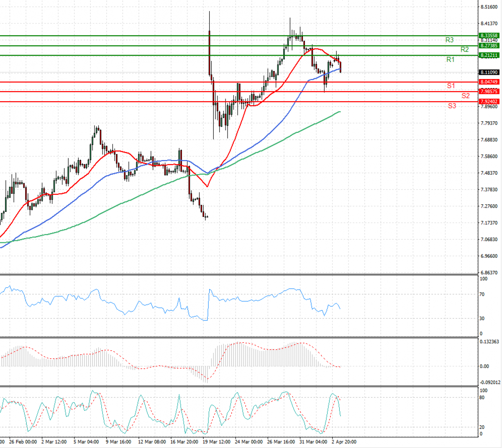Click the green 8.21211 price tag

489,55
